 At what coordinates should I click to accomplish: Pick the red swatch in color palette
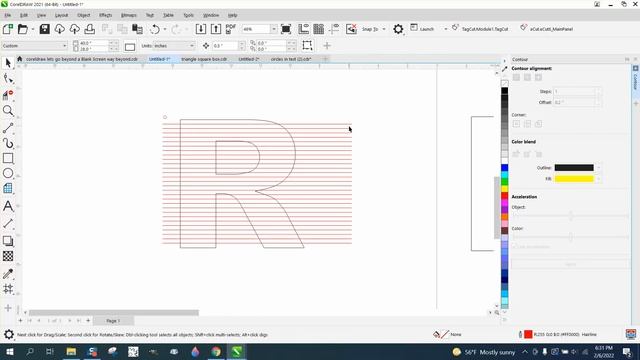tap(504, 196)
